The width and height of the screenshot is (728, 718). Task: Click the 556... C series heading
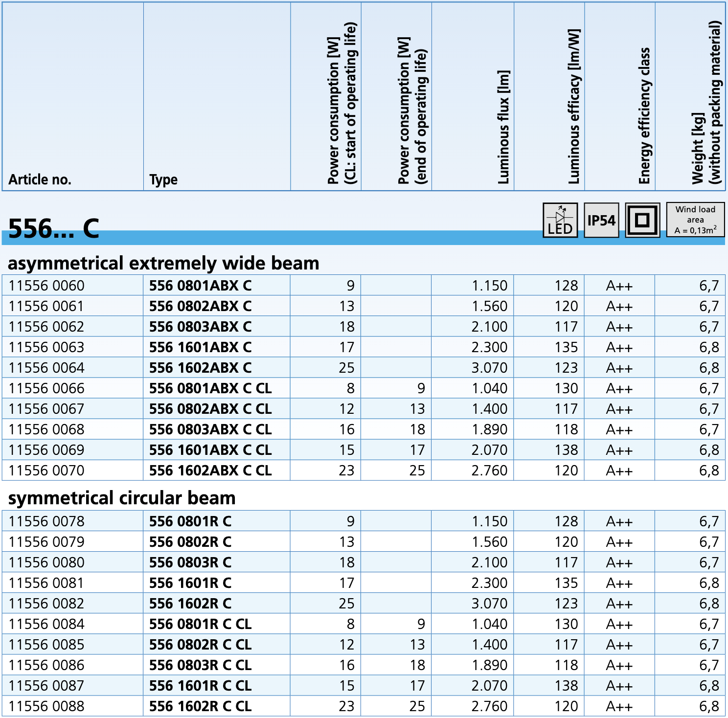click(54, 228)
